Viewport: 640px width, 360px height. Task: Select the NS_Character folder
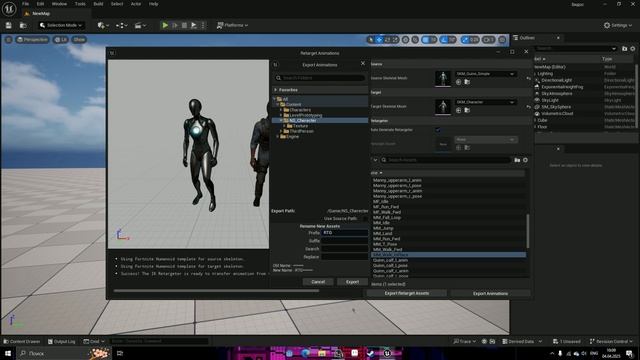[x=302, y=120]
